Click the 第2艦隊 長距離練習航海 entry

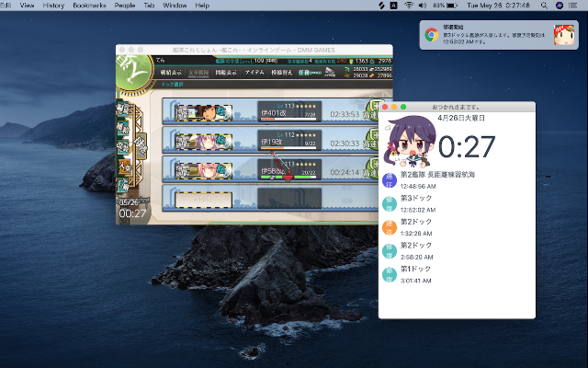click(x=437, y=175)
